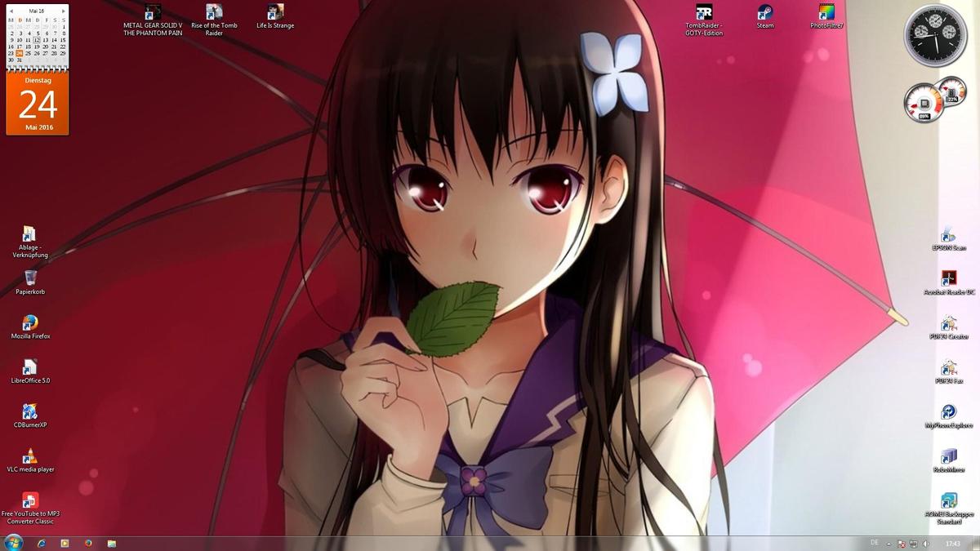Open Internet Explorer from the taskbar

[41, 543]
